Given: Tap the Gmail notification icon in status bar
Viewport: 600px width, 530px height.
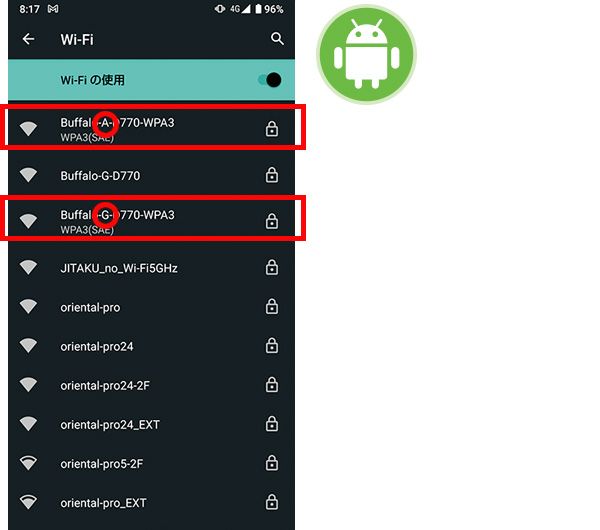Looking at the screenshot, I should (53, 8).
